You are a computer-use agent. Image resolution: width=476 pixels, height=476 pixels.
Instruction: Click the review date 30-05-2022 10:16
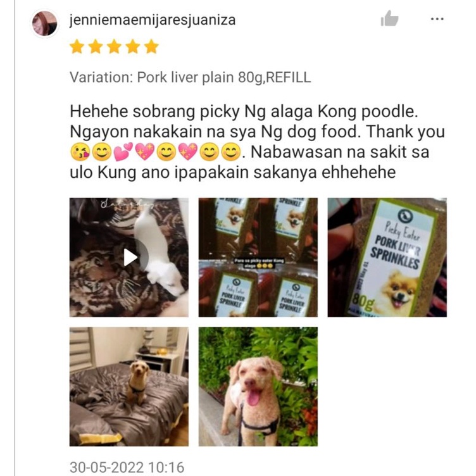pos(127,467)
